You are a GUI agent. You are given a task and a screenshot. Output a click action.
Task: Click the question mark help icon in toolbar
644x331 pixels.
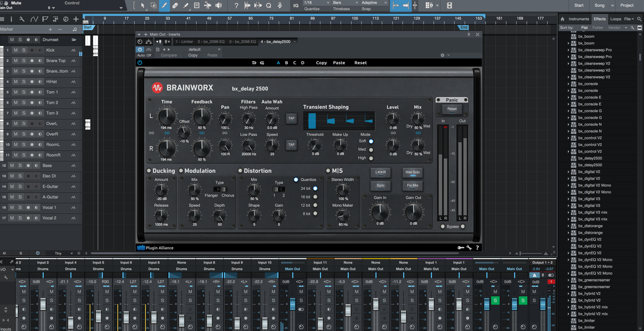pyautogui.click(x=236, y=6)
